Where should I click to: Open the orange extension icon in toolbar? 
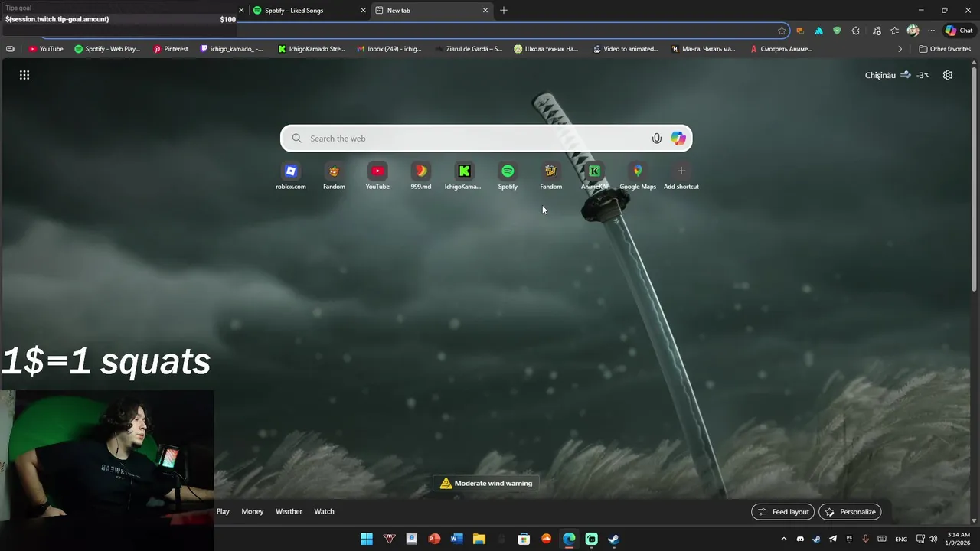tap(800, 31)
